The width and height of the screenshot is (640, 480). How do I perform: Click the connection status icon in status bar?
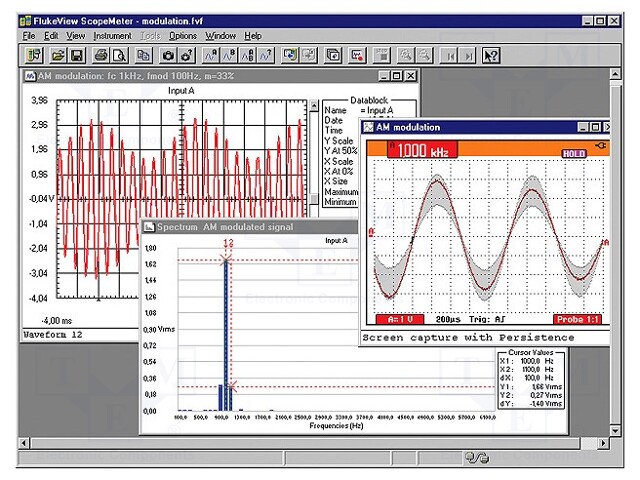tap(476, 458)
